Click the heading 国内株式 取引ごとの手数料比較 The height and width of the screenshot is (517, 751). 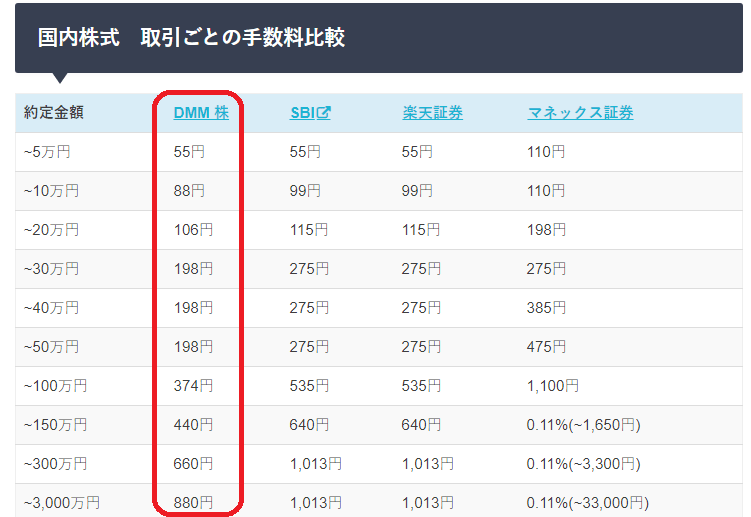click(x=191, y=37)
